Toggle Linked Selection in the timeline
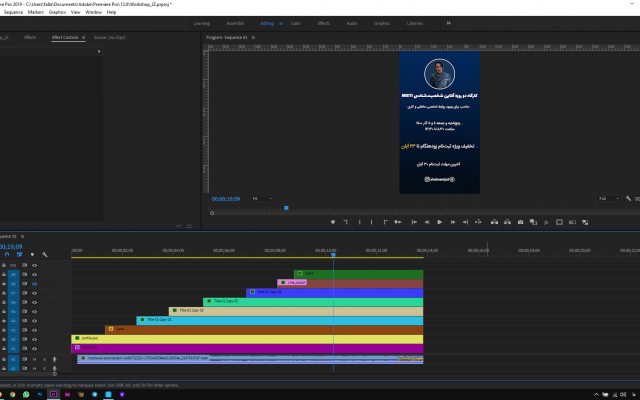 coord(19,254)
